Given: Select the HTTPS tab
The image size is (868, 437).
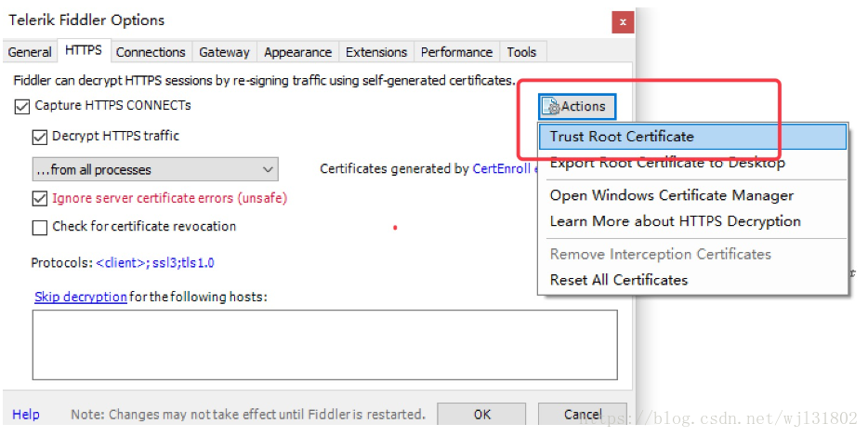Looking at the screenshot, I should (x=84, y=50).
